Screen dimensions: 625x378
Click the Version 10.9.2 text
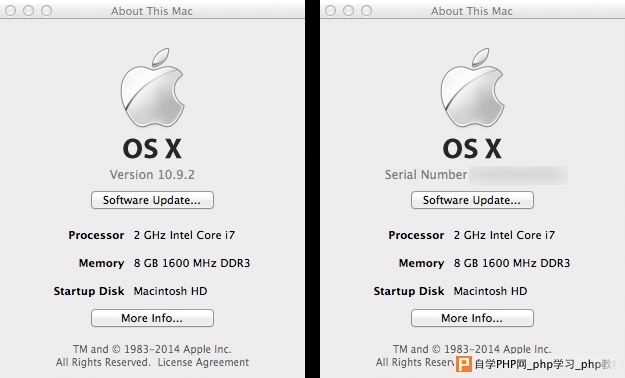pyautogui.click(x=152, y=175)
